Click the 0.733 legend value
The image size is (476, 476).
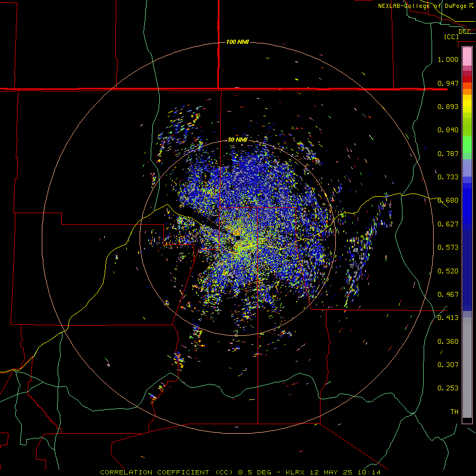click(x=448, y=177)
